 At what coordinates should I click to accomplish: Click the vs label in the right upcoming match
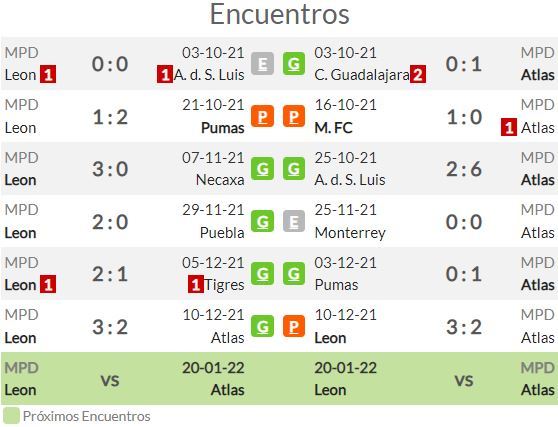pos(464,380)
